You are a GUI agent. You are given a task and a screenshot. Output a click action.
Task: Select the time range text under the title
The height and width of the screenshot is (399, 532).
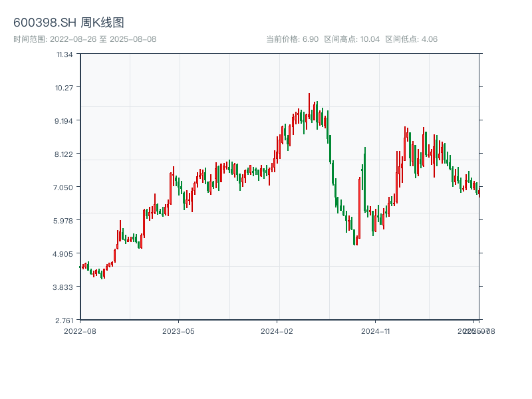[84, 39]
